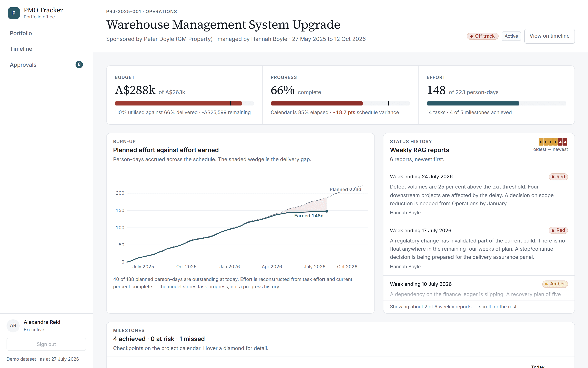The height and width of the screenshot is (368, 588).
Task: Click Hannah Boyle under the 24 July report
Action: [405, 212]
